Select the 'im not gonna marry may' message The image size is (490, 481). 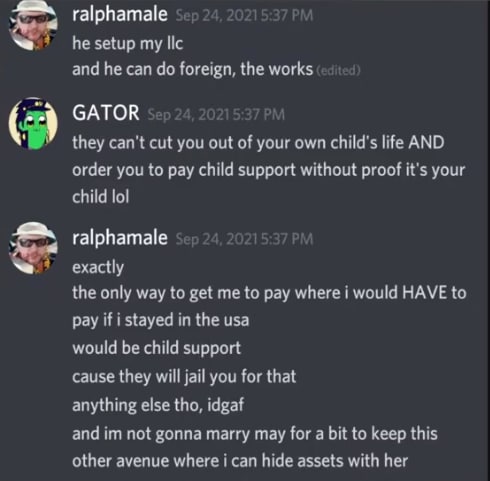255,447
